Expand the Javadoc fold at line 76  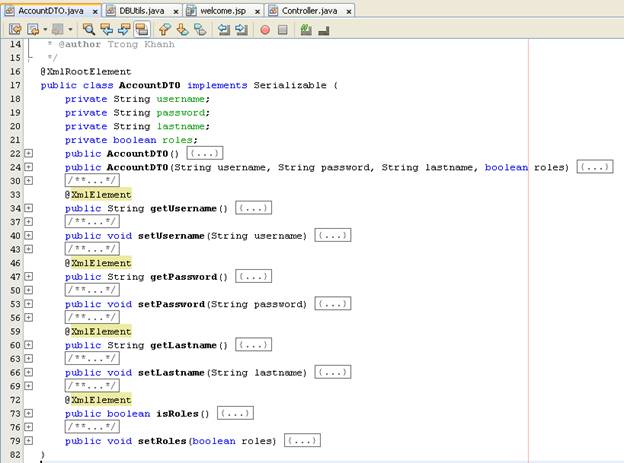(28, 427)
